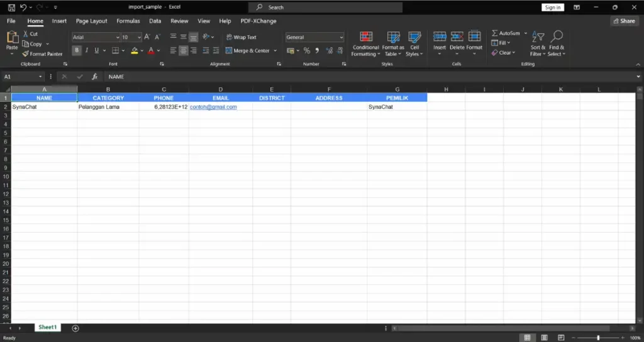Open the number format dropdown showing General
Image resolution: width=644 pixels, height=342 pixels.
341,37
